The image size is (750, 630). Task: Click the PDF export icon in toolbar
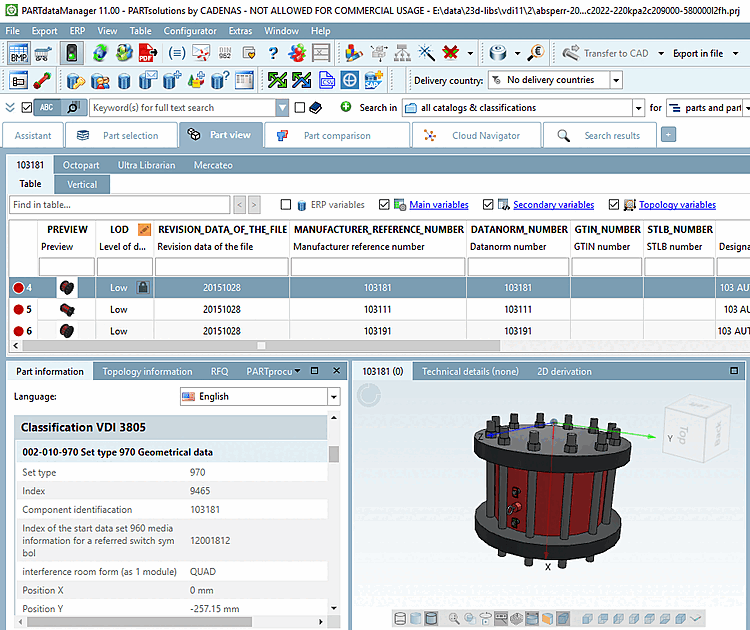pyautogui.click(x=147, y=53)
